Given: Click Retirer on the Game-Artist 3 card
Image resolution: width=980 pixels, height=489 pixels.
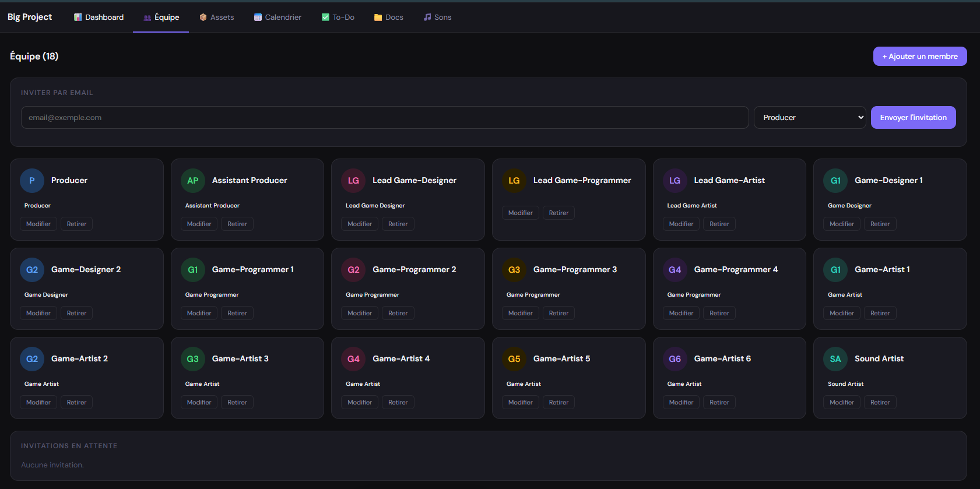Looking at the screenshot, I should click(237, 402).
